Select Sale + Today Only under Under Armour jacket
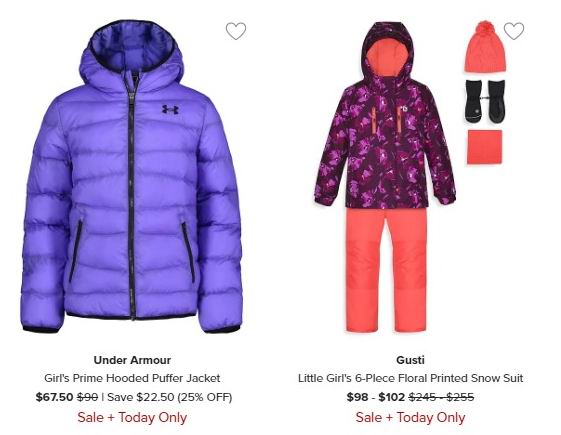The width and height of the screenshot is (561, 435). click(132, 417)
